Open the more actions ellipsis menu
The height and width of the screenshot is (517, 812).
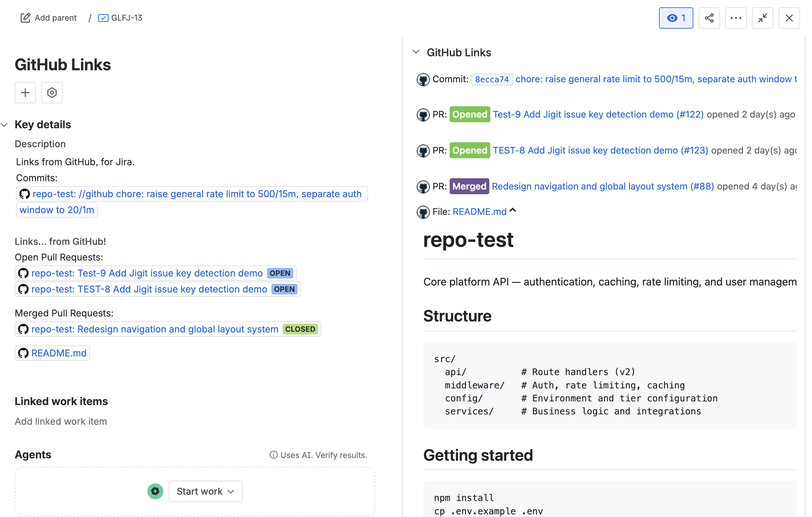[735, 18]
